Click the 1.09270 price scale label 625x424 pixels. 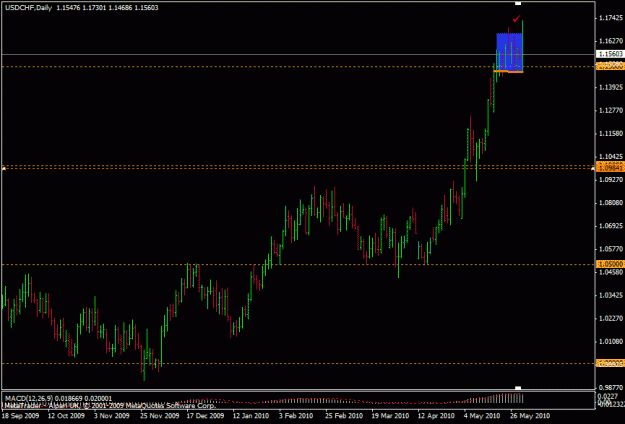[x=610, y=180]
